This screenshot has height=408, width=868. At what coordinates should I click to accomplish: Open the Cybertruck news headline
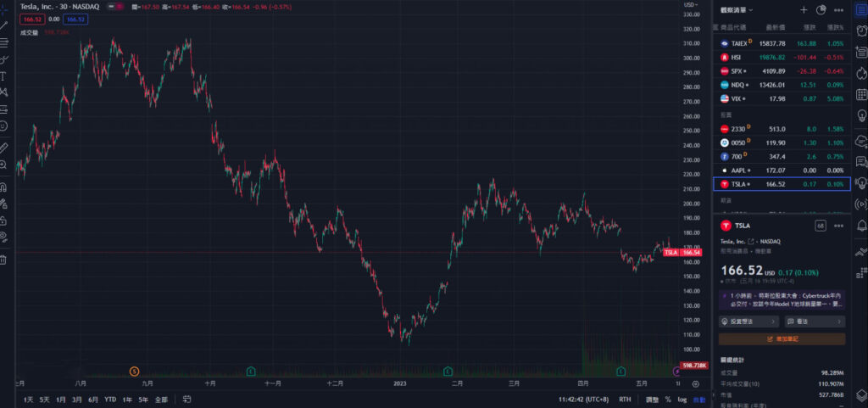pos(782,299)
